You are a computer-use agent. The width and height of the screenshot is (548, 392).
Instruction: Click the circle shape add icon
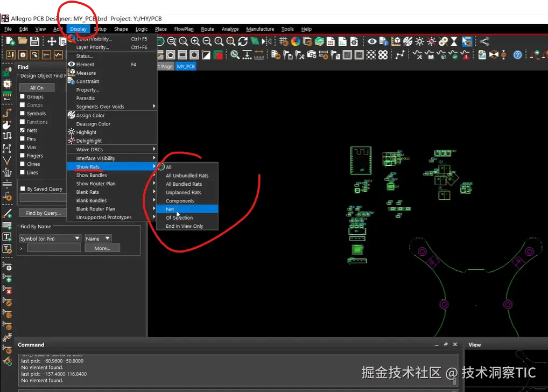pos(194,55)
